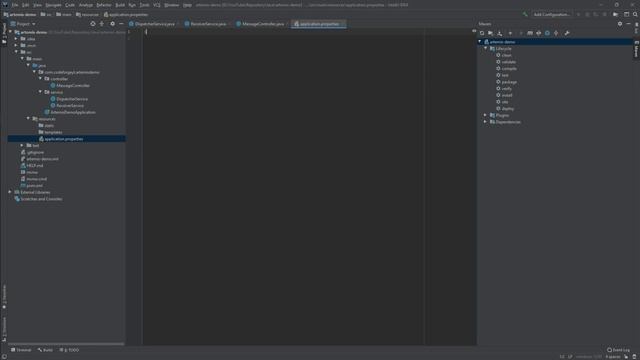640x360 pixels.
Task: Run the clean lifecycle goal
Action: coord(507,55)
